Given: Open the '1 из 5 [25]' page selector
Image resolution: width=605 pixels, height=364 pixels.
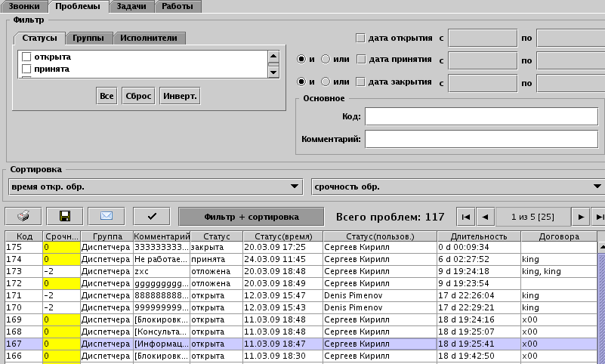Looking at the screenshot, I should [532, 217].
